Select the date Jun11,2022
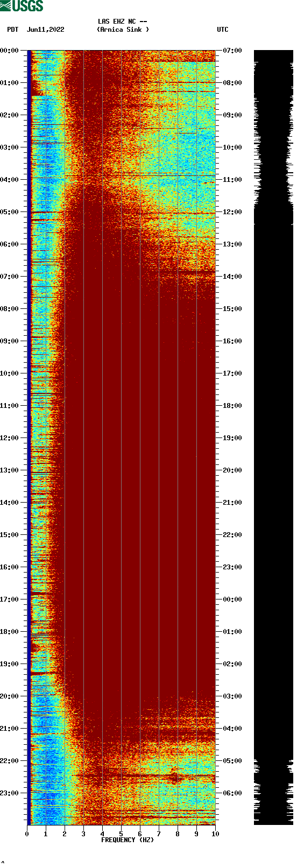Viewport: 297px width, 868px height. tap(45, 30)
